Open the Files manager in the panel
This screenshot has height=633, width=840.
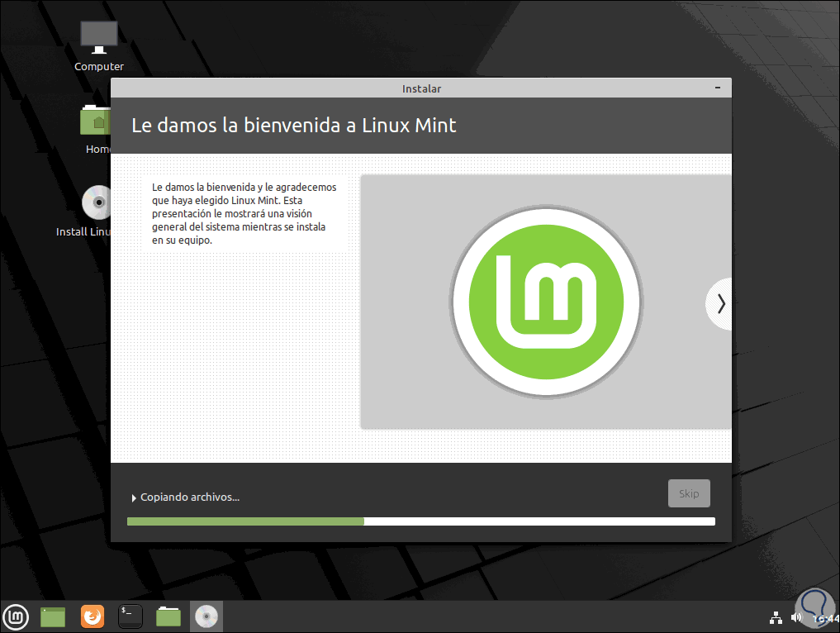pos(168,617)
